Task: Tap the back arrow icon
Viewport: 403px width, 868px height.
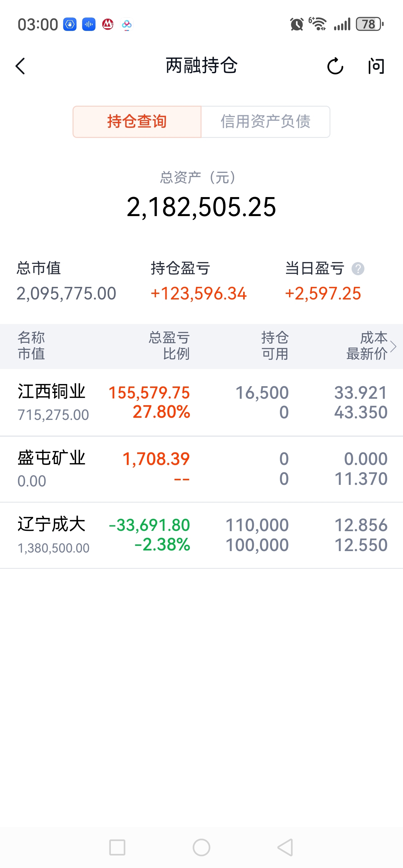Action: click(x=21, y=66)
